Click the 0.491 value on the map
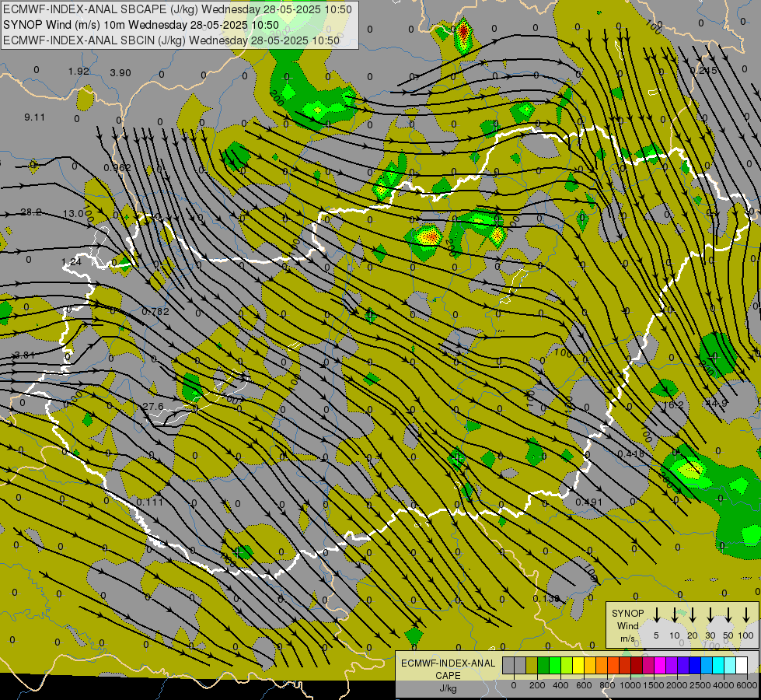 point(588,502)
